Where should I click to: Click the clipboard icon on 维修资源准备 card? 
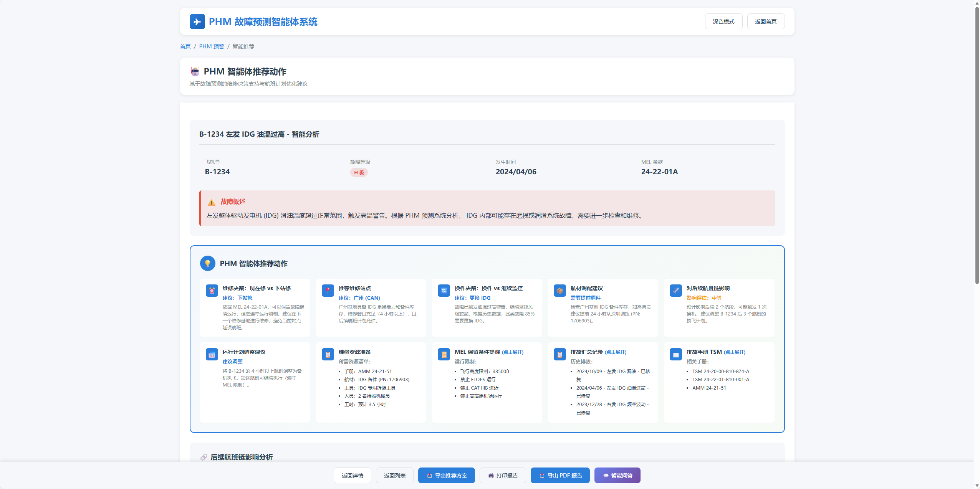pos(328,354)
